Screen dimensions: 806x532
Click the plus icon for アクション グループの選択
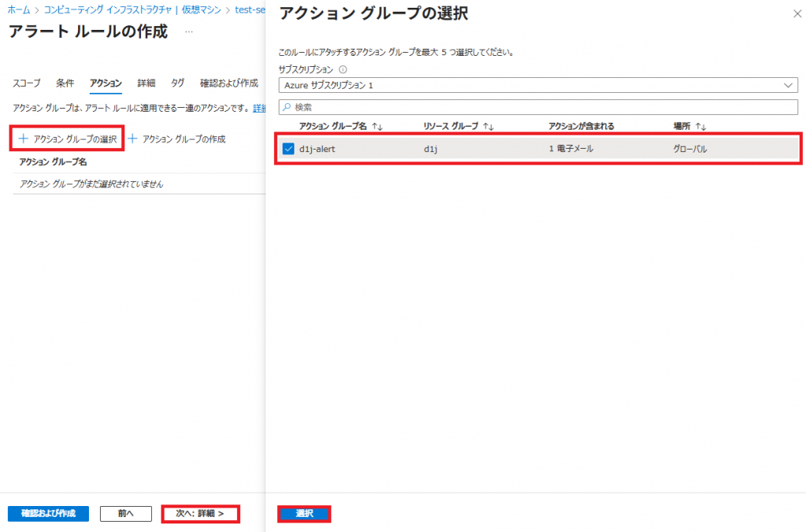(23, 139)
